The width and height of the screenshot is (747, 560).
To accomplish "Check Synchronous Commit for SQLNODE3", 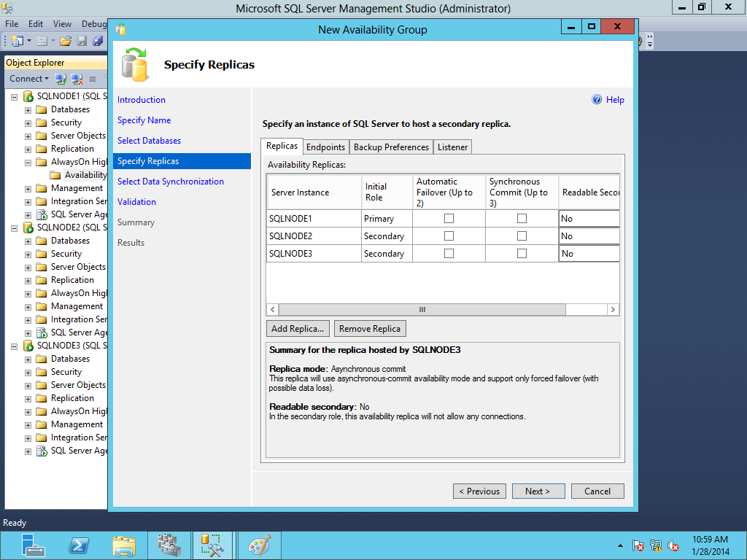I will pos(522,253).
